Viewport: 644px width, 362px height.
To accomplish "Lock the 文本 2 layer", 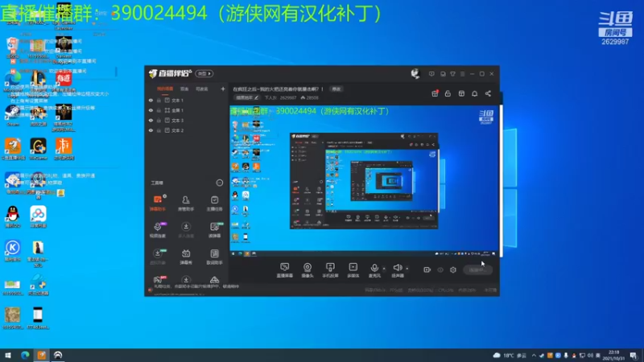I will coord(159,130).
